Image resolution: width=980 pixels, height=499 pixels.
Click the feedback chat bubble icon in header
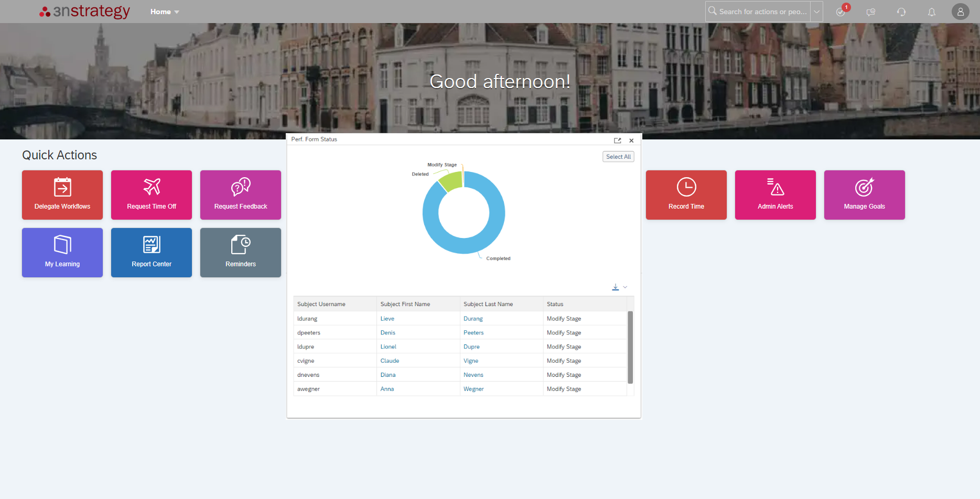click(x=871, y=12)
